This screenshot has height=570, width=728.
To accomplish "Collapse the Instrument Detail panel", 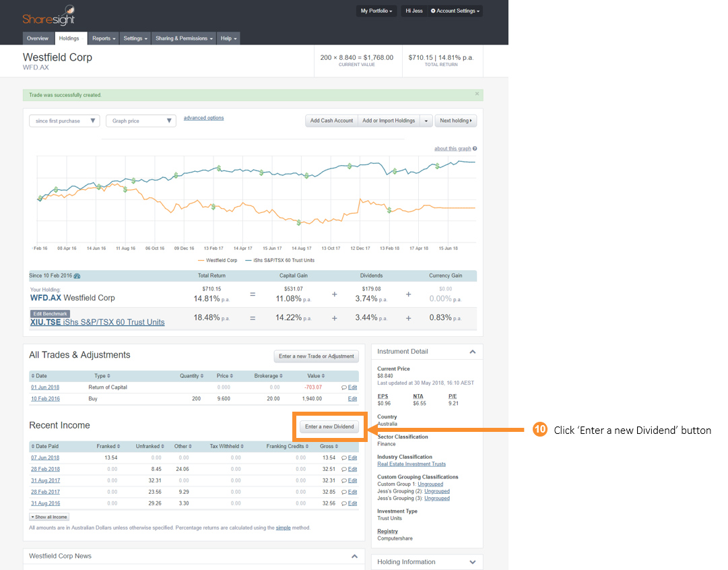I will pos(473,352).
